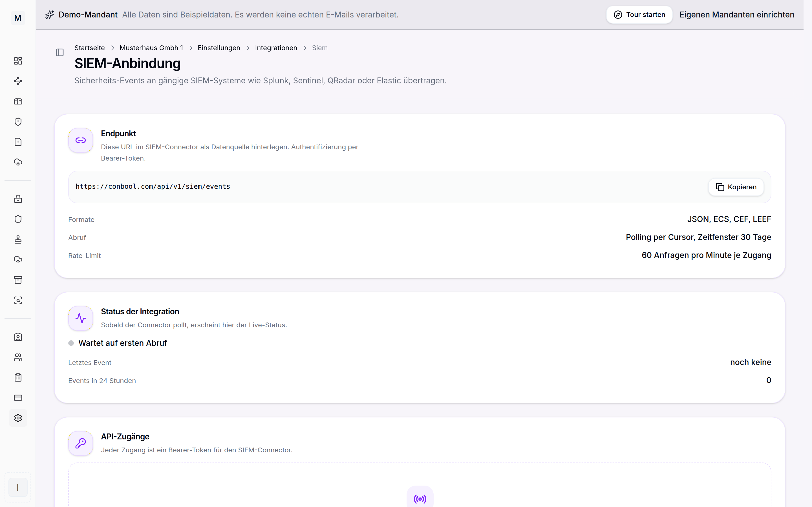Open the settings gear icon in sidebar

18,418
